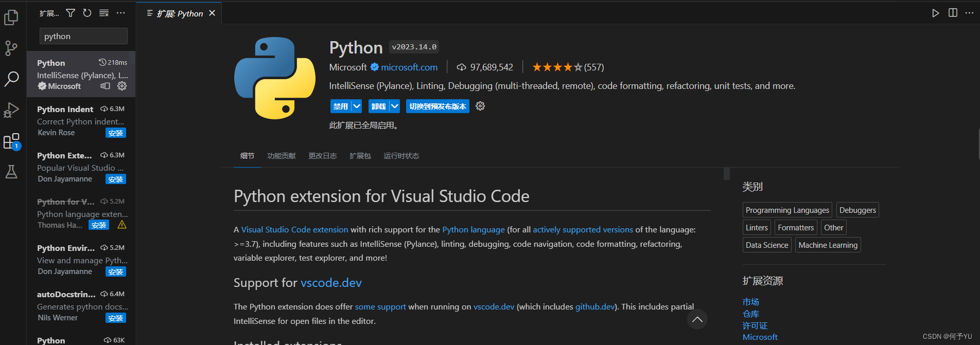Expand the 卸载 dropdown arrow
Screen dimensions: 980x345
tap(395, 106)
